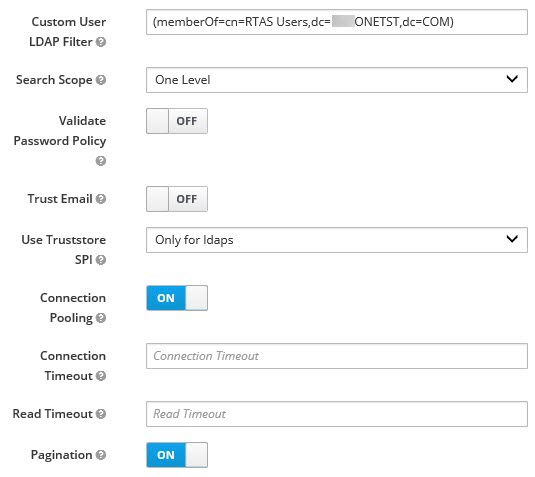Click Custom User LDAP Filter text field

[337, 22]
